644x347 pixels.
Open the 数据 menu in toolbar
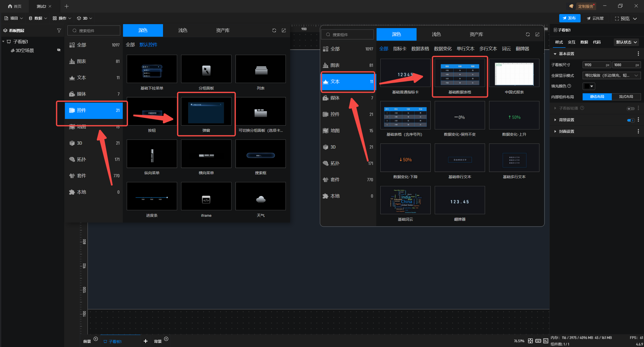pyautogui.click(x=38, y=18)
